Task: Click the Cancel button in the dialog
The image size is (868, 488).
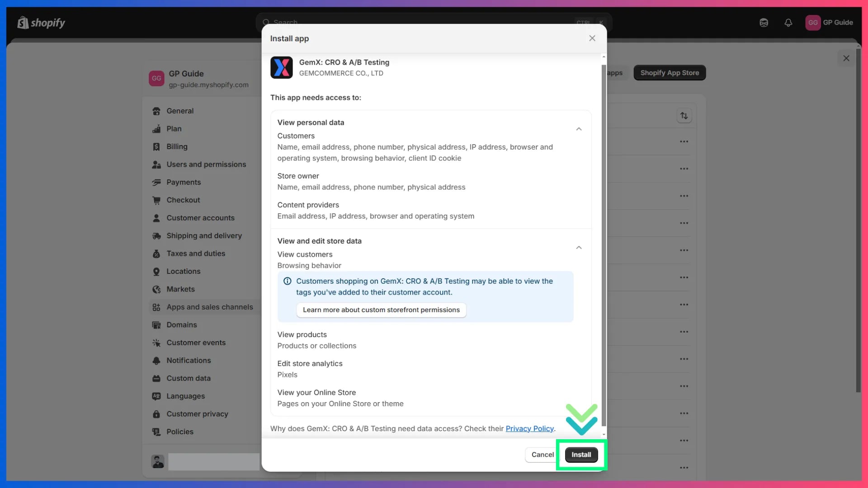Action: tap(542, 455)
